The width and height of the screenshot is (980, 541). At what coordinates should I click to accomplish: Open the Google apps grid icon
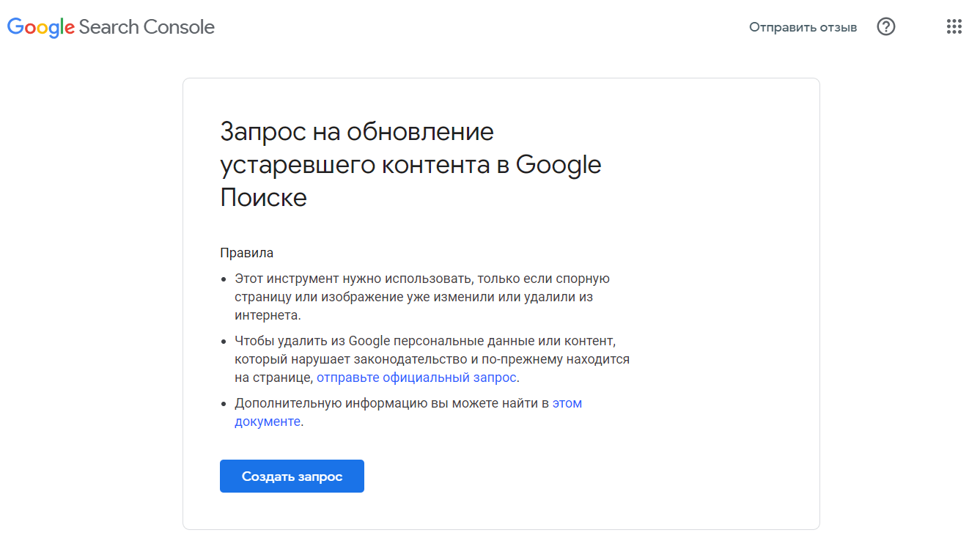click(x=954, y=27)
